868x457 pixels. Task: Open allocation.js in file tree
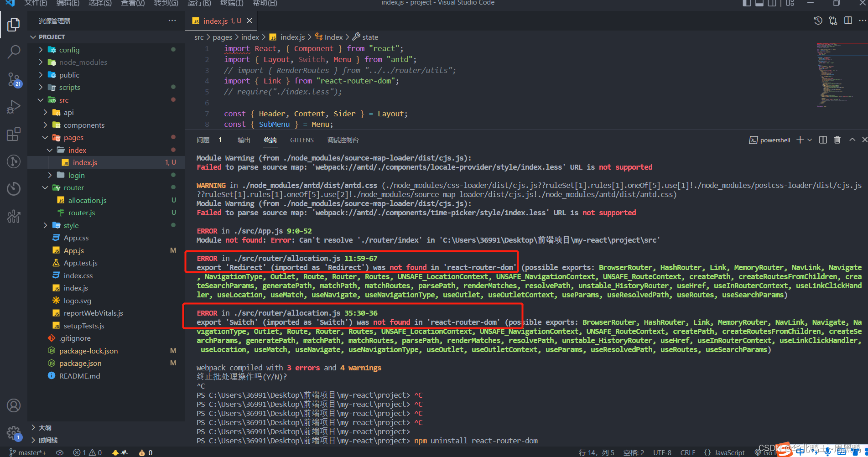click(x=106, y=200)
